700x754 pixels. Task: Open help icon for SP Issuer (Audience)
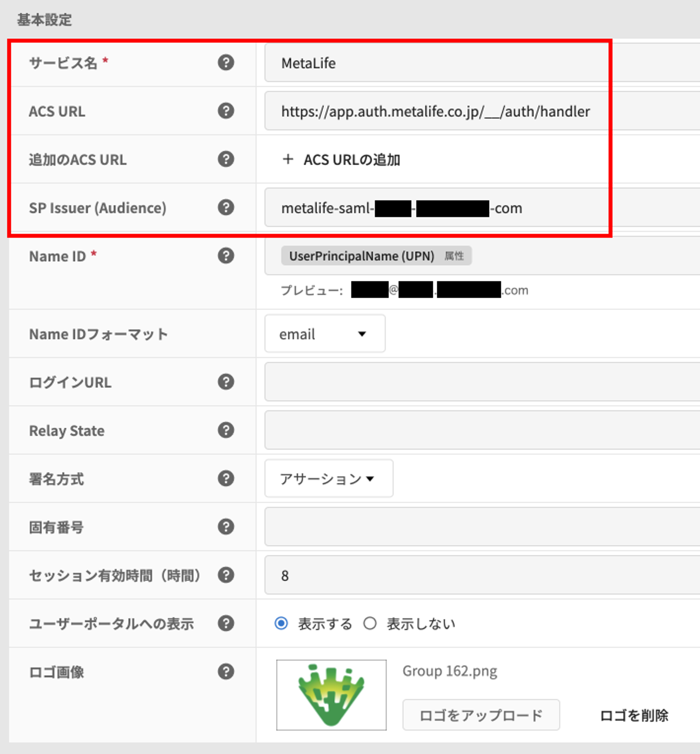point(226,207)
